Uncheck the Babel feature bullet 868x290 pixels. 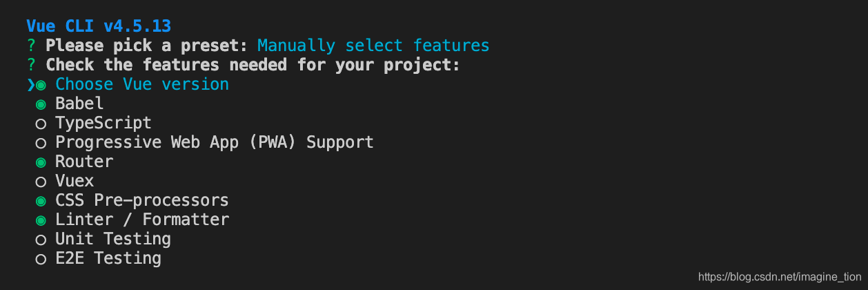(41, 104)
